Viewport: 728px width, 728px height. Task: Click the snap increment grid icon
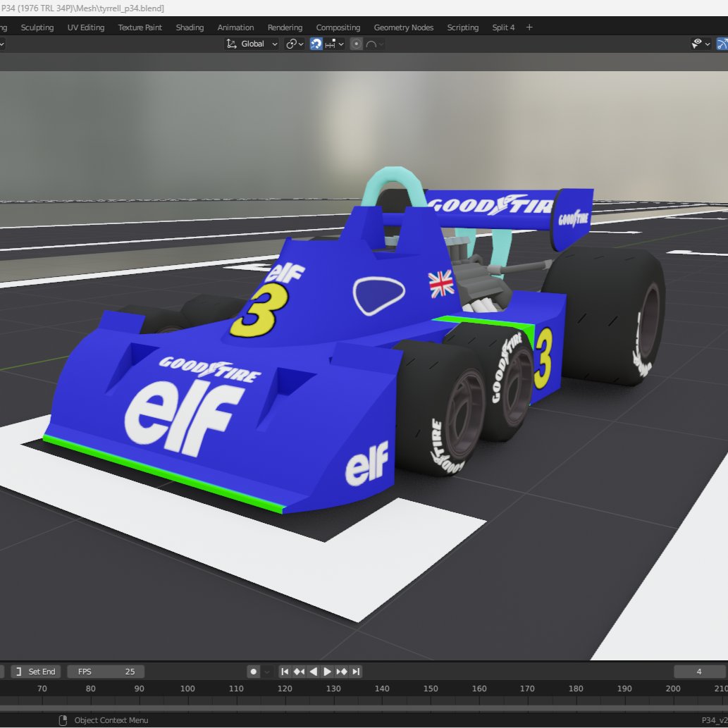[x=331, y=44]
